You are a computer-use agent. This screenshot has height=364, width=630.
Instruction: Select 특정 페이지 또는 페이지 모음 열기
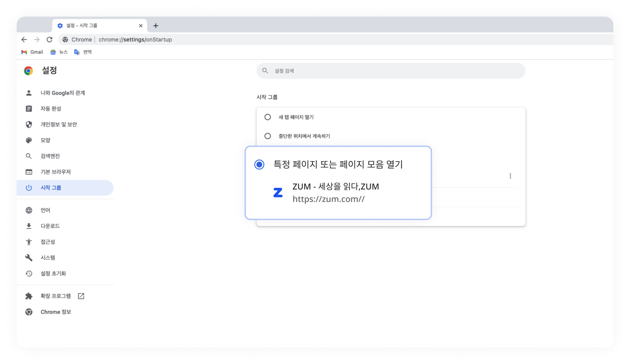click(259, 165)
